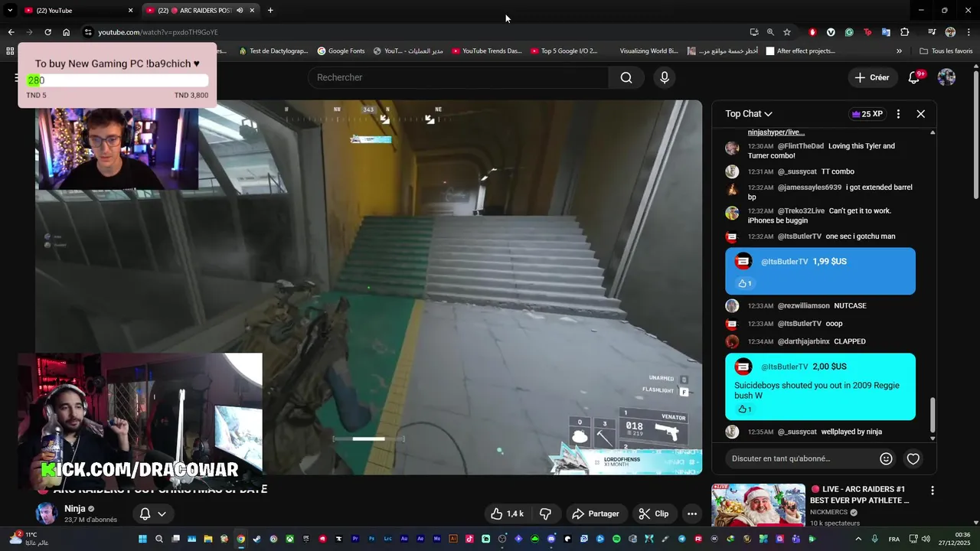Open the media controls icon
This screenshot has height=551, width=980.
(932, 32)
